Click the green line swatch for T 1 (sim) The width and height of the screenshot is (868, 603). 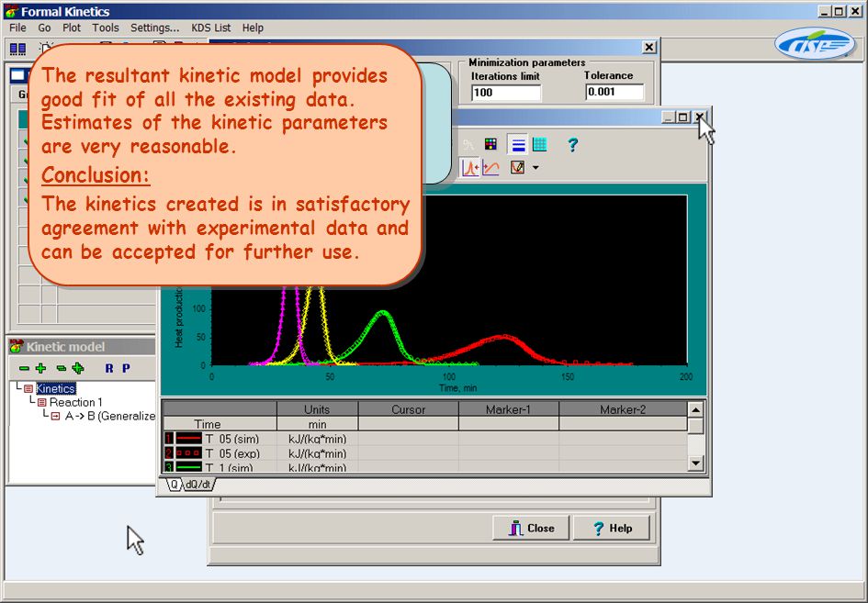(189, 467)
